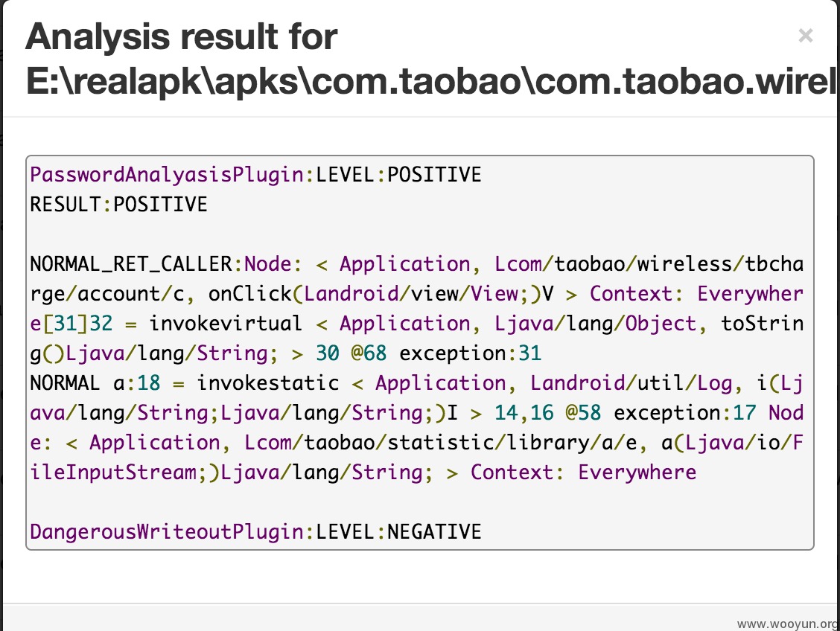Click the 'exception:17' text
Screen dimensions: 840x631
point(684,413)
